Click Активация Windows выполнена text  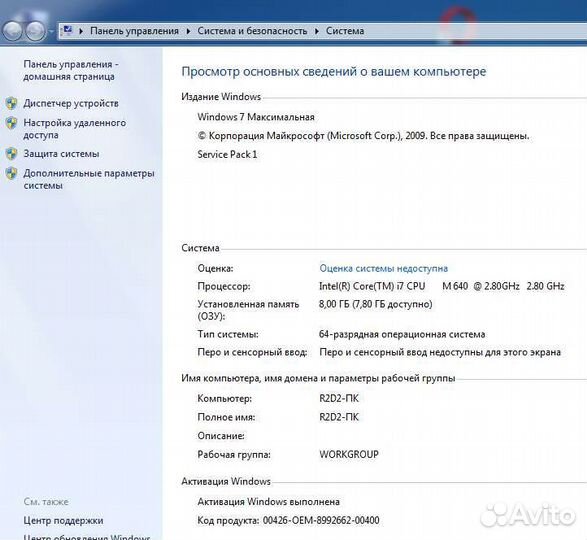coord(268,501)
